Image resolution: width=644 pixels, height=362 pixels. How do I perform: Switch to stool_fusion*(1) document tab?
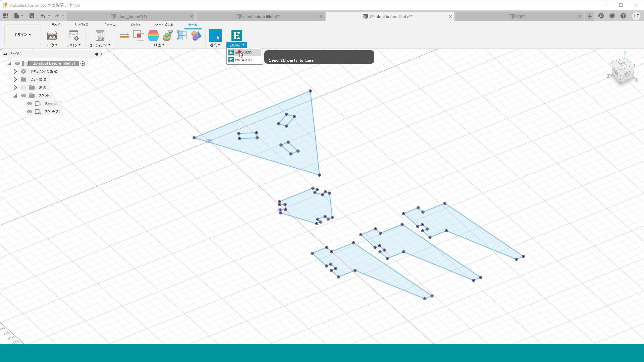point(131,16)
